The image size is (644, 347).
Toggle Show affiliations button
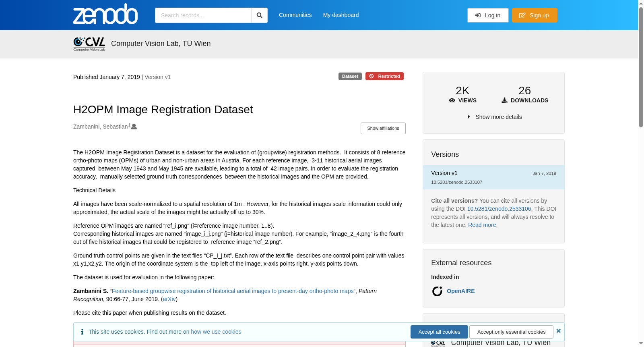pos(383,128)
